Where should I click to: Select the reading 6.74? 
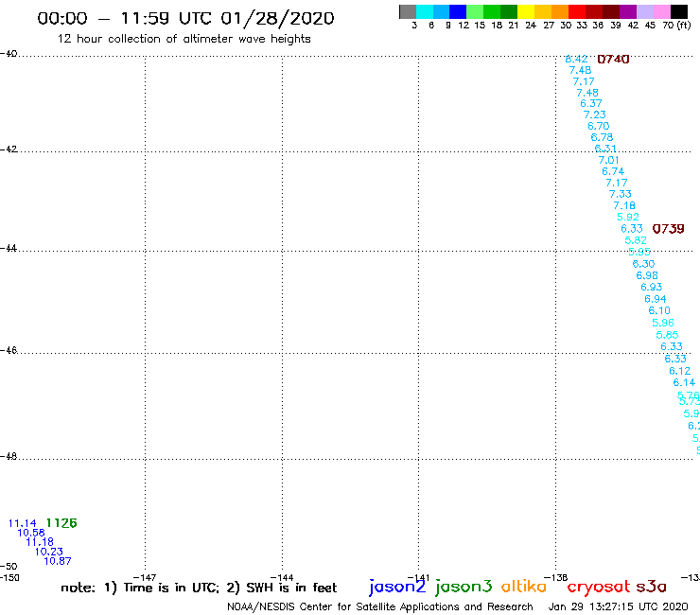pyautogui.click(x=613, y=171)
